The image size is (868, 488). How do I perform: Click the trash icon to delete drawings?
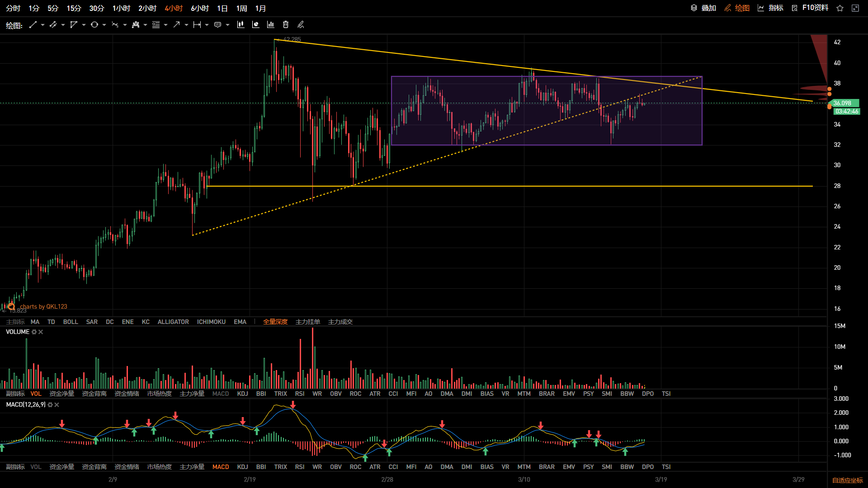click(286, 25)
